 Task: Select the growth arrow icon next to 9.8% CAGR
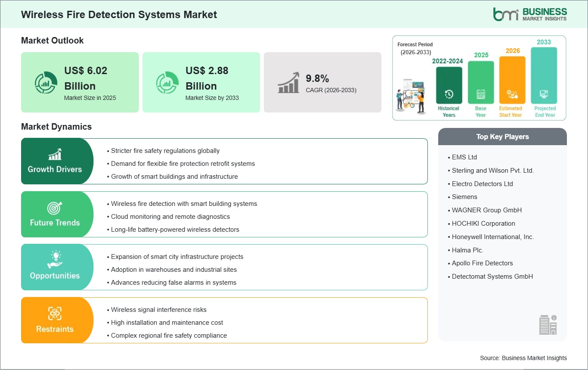tap(288, 82)
